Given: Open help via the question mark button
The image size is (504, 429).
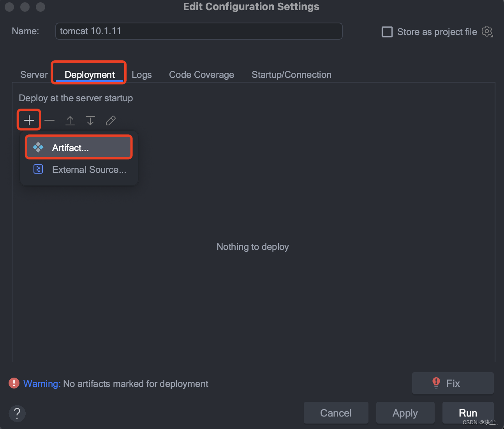Looking at the screenshot, I should pos(17,413).
